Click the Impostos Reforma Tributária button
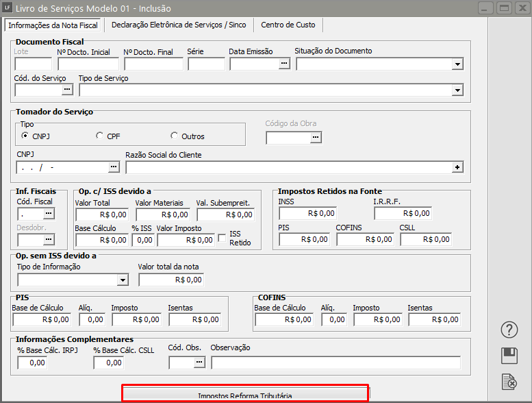The width and height of the screenshot is (532, 403). tap(245, 394)
